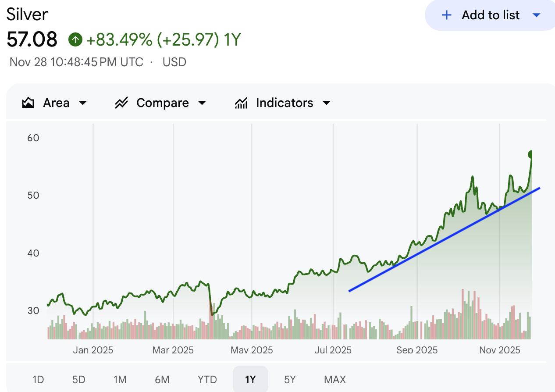The image size is (555, 392).
Task: Click the green up-arrow change icon
Action: pyautogui.click(x=75, y=40)
